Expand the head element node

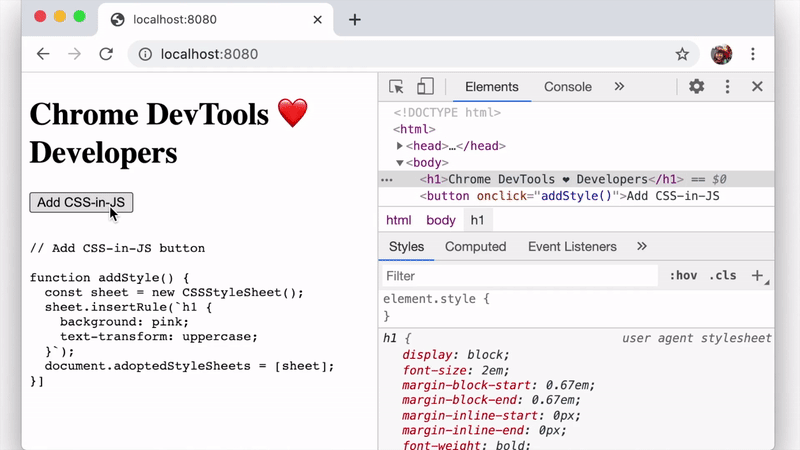tap(399, 146)
